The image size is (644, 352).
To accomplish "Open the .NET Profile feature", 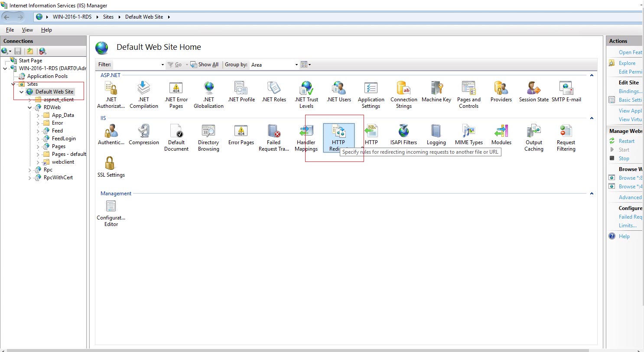I will [x=241, y=92].
